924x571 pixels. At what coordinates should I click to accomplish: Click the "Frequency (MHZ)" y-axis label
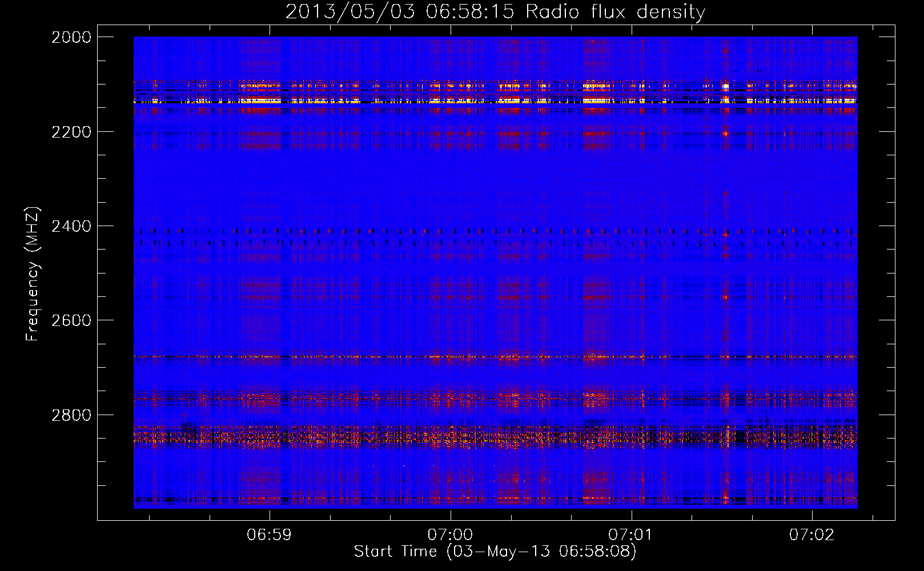(x=33, y=274)
